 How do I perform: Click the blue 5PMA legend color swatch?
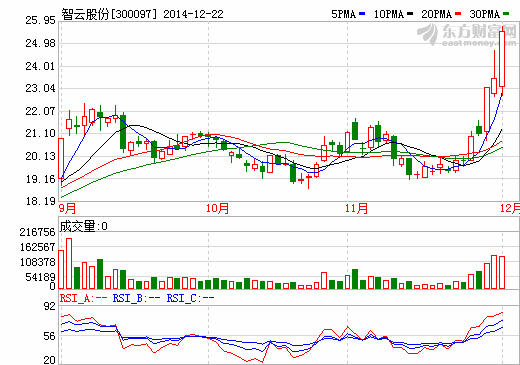pos(362,14)
